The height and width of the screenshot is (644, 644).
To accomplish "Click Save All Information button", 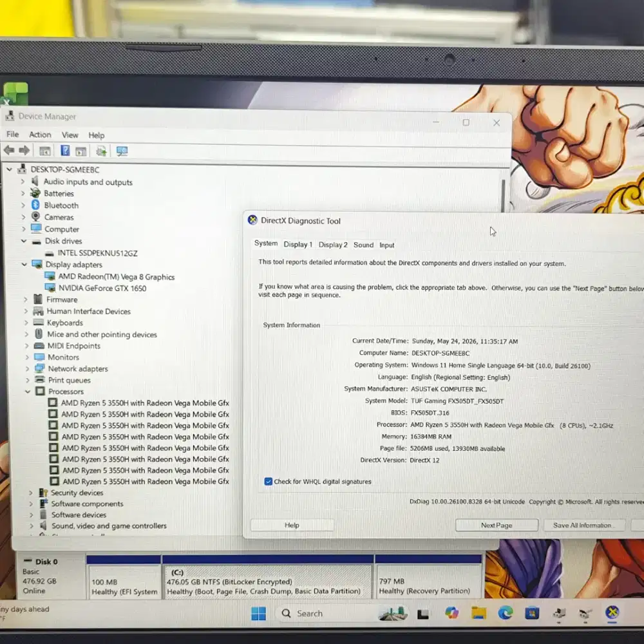I will pyautogui.click(x=584, y=525).
